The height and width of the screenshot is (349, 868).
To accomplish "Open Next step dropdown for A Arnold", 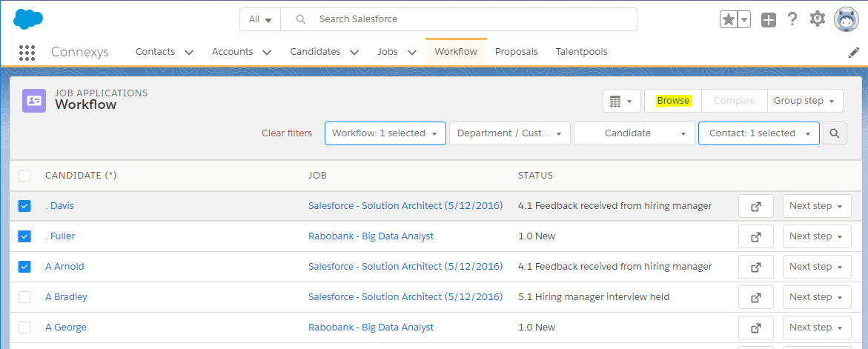I will point(817,267).
